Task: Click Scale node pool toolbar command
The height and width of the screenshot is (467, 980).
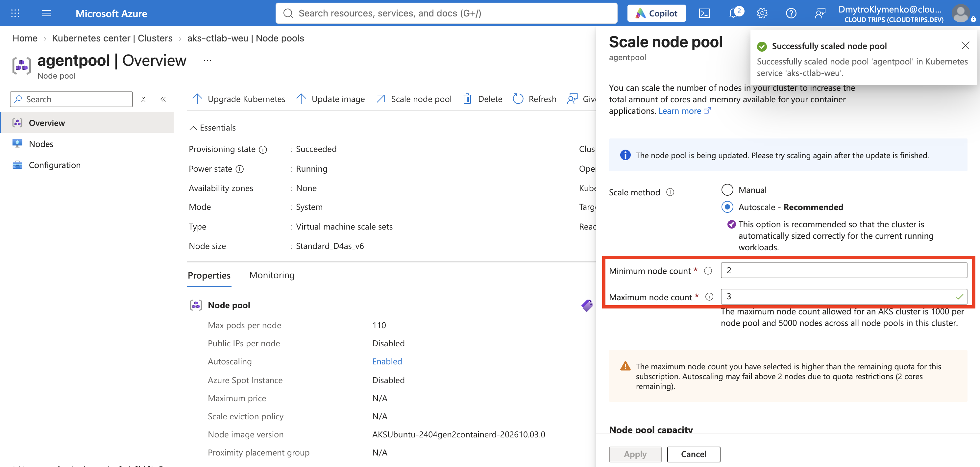Action: (x=414, y=99)
